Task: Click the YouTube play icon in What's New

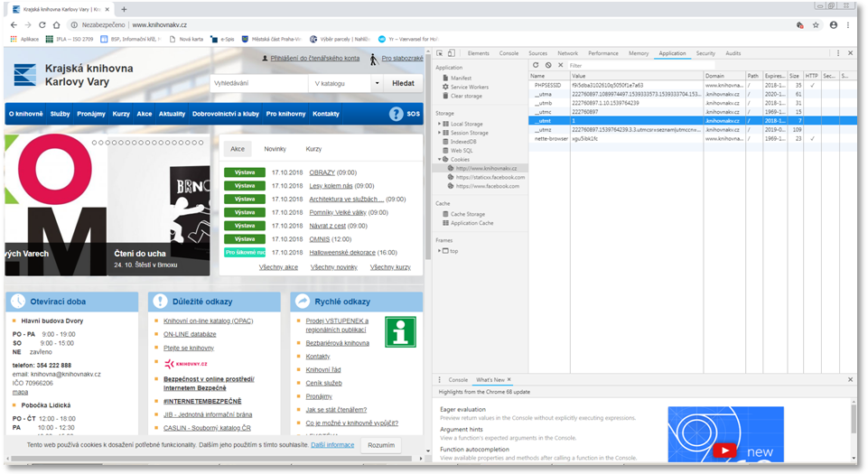Action: coord(724,451)
